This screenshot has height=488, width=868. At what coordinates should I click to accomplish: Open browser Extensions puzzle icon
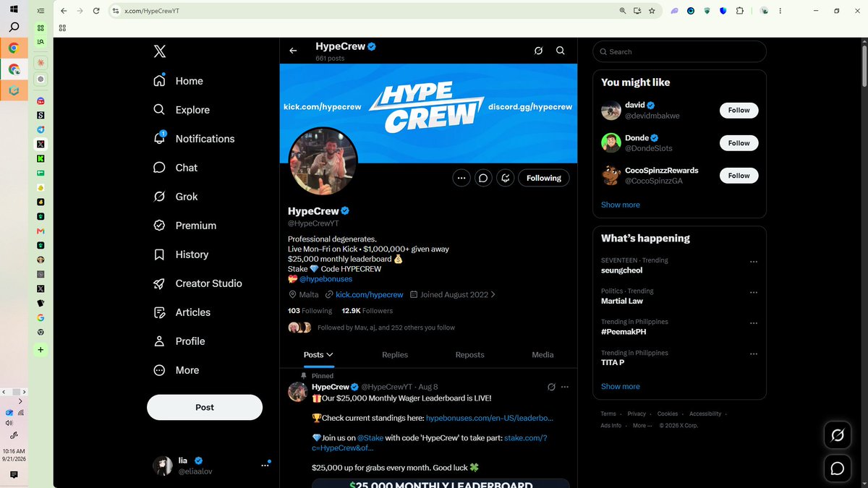coord(739,11)
